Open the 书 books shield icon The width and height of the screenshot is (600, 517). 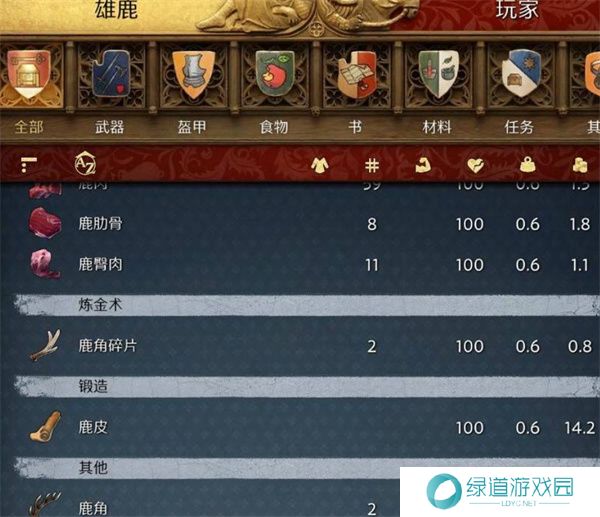(x=357, y=74)
